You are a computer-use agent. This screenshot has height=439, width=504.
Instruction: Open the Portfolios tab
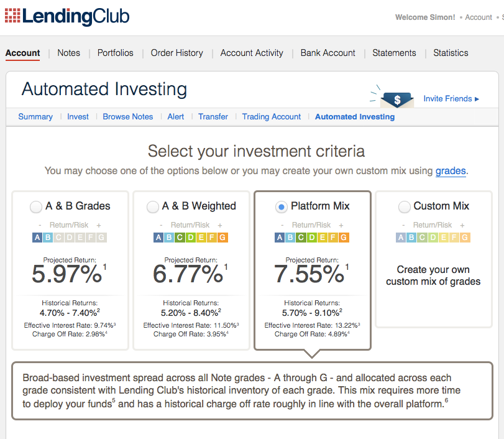pos(116,53)
